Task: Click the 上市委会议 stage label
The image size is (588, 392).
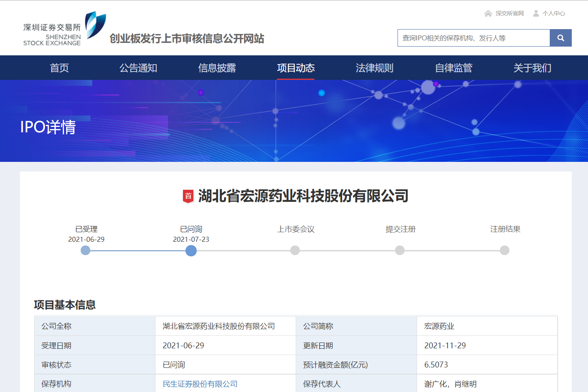Action: pos(296,229)
